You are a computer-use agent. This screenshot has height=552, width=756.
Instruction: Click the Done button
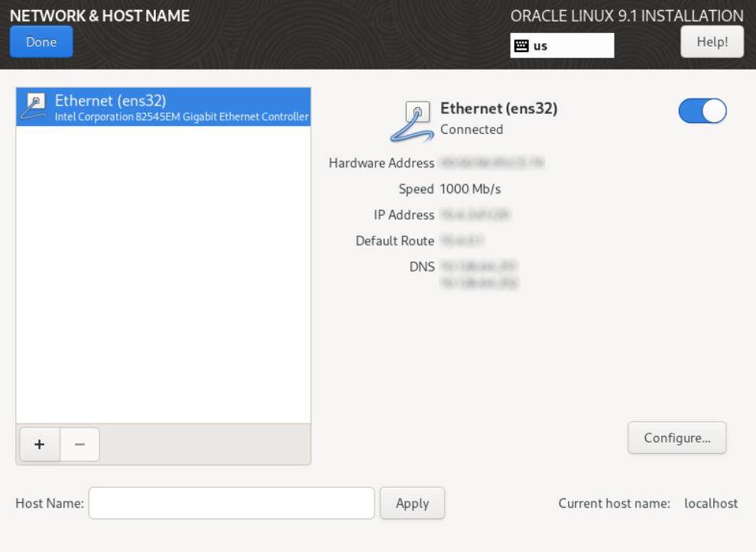point(41,42)
